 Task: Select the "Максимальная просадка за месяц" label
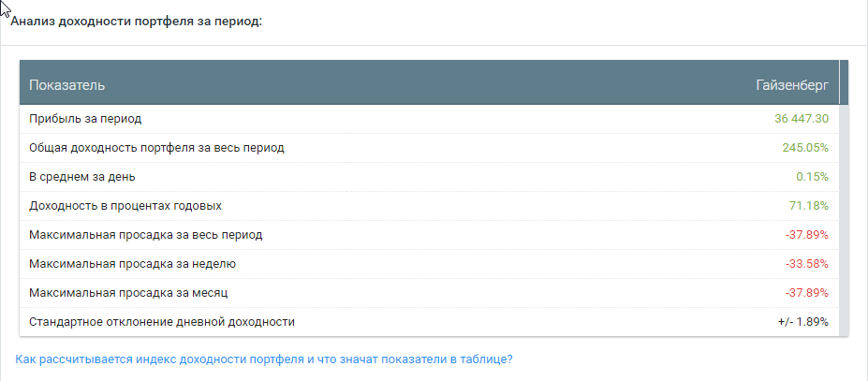(128, 292)
